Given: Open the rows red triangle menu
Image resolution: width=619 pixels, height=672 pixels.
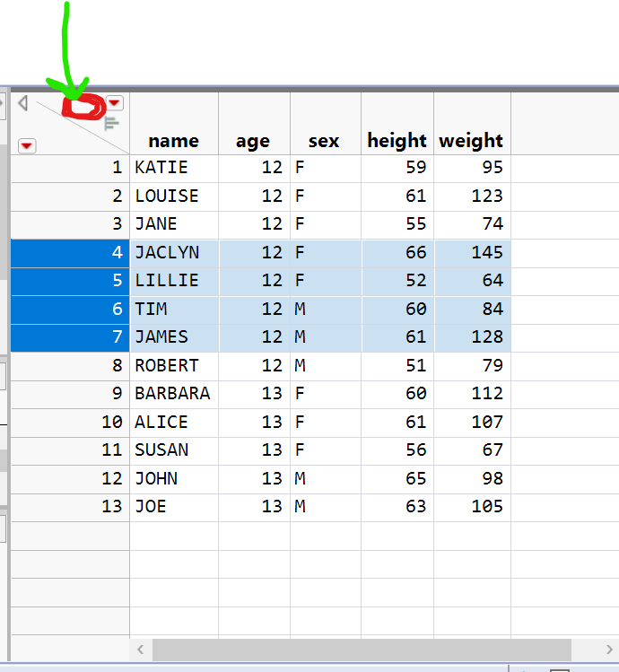Looking at the screenshot, I should 27,146.
